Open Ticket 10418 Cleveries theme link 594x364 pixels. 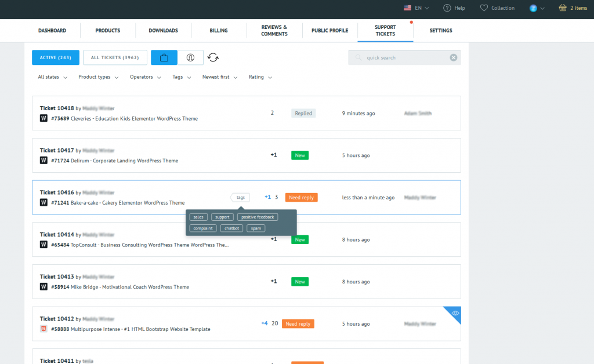tap(133, 118)
